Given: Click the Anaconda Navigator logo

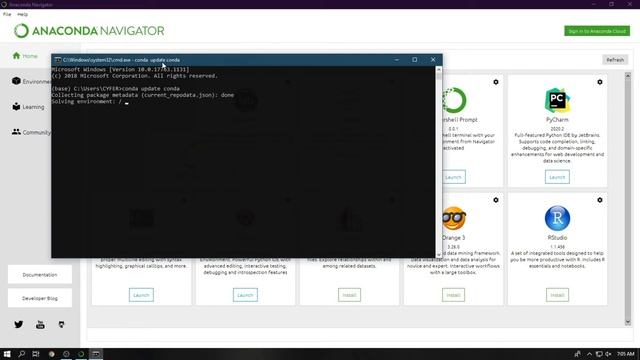Looking at the screenshot, I should (89, 31).
